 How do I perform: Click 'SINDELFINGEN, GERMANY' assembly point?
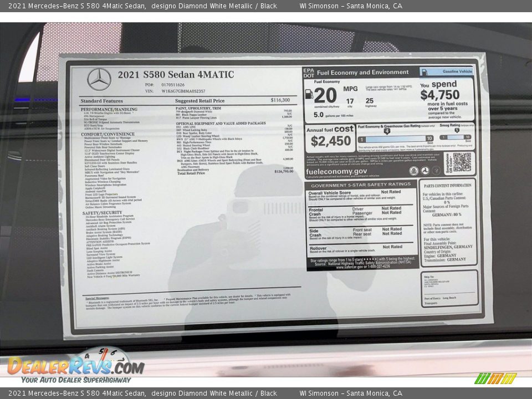(448, 247)
